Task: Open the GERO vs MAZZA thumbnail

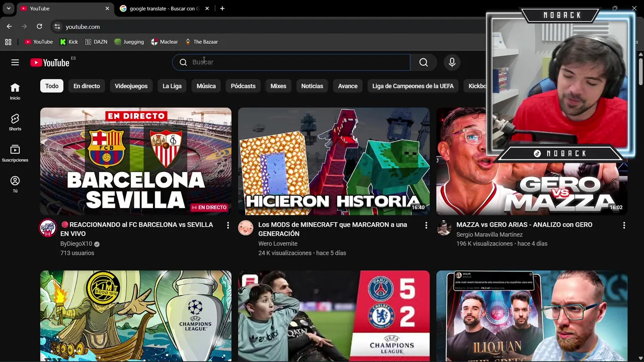Action: click(x=532, y=161)
